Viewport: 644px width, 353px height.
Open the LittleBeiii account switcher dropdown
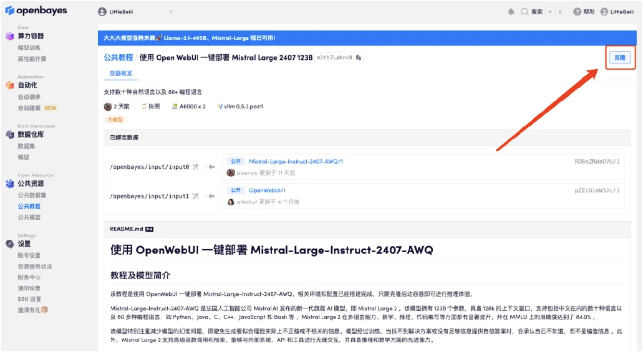(136, 12)
